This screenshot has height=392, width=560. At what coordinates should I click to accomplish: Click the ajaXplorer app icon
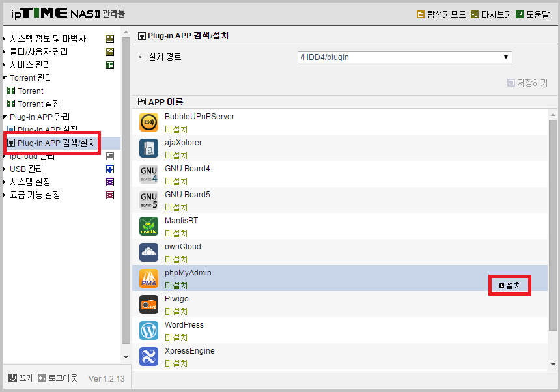(148, 148)
